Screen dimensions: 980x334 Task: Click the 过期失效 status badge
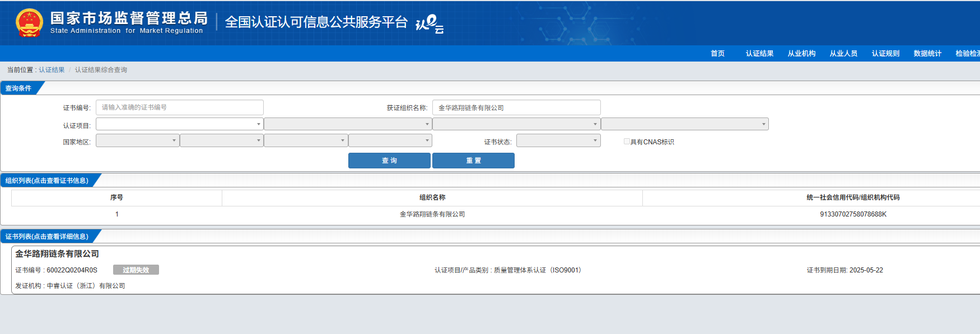[136, 270]
